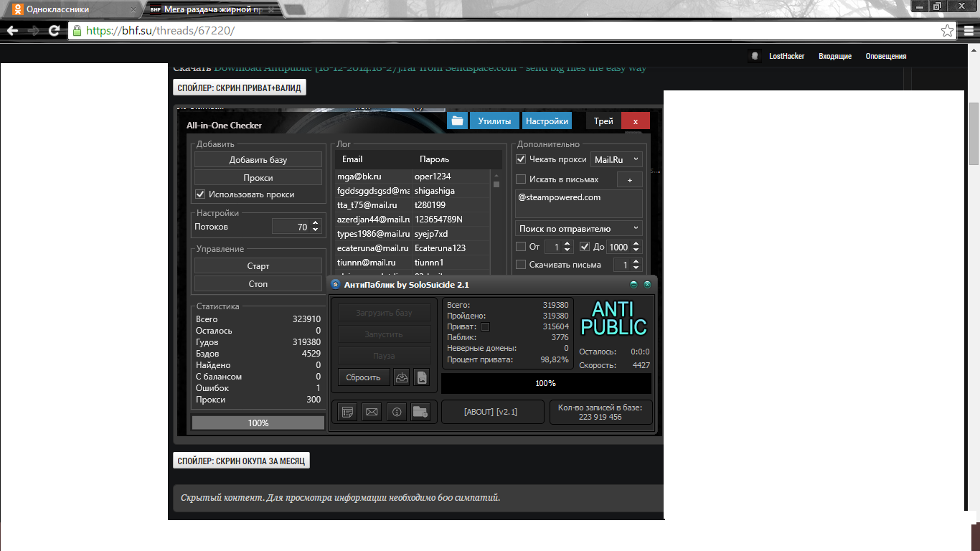Viewport: 980px width, 551px height.
Task: Open the Утилиты tab
Action: (x=494, y=121)
